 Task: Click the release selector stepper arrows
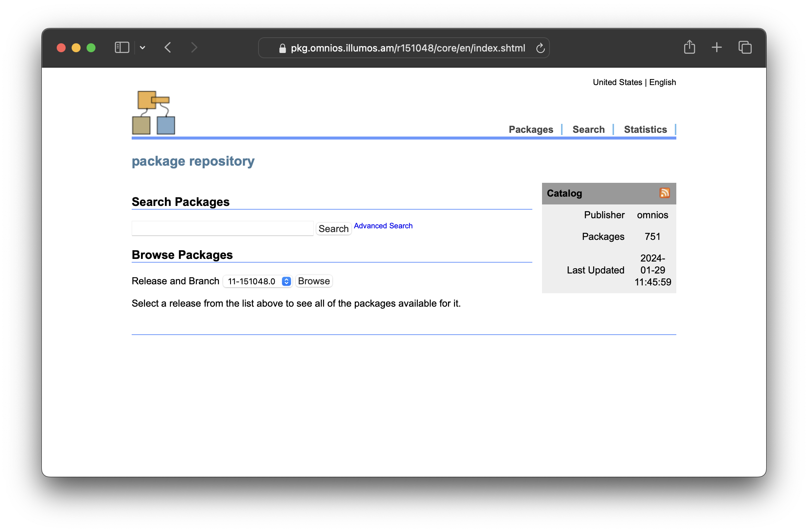click(286, 281)
